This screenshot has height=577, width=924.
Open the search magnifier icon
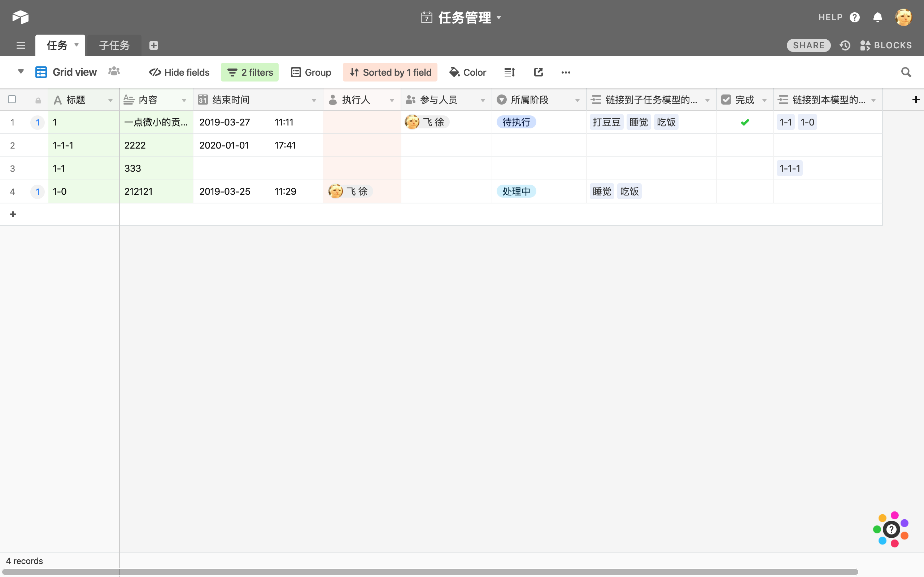[906, 72]
